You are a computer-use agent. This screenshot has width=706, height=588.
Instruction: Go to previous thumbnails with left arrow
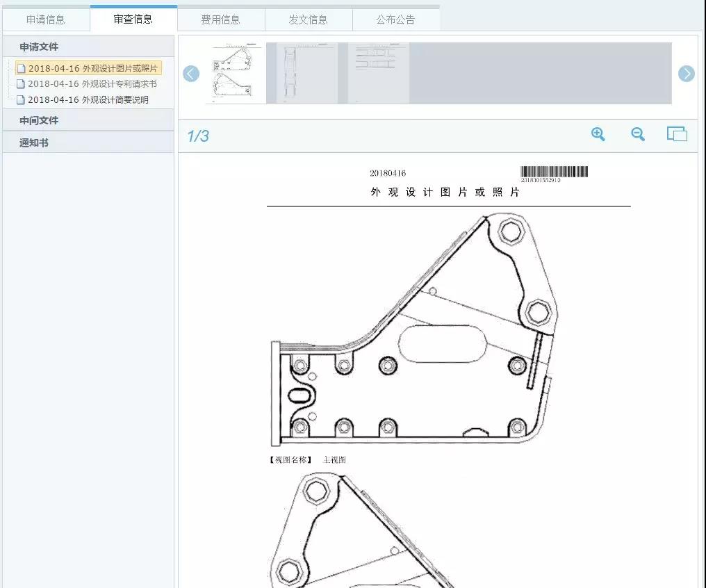[x=191, y=74]
